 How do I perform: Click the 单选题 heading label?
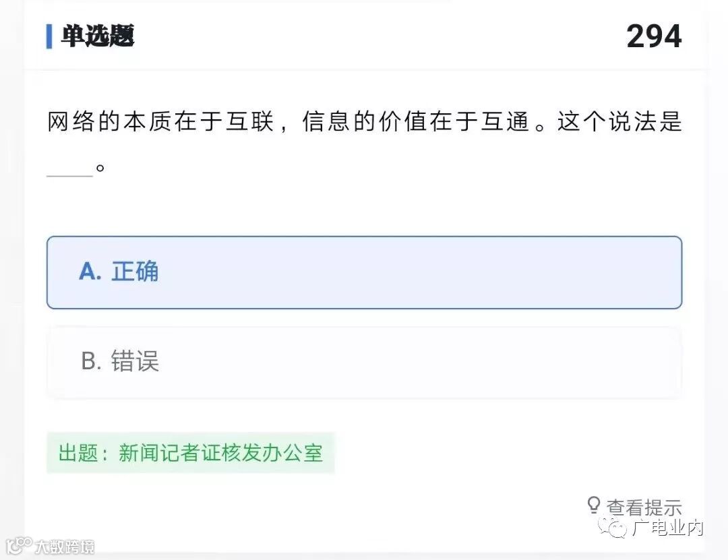[98, 36]
